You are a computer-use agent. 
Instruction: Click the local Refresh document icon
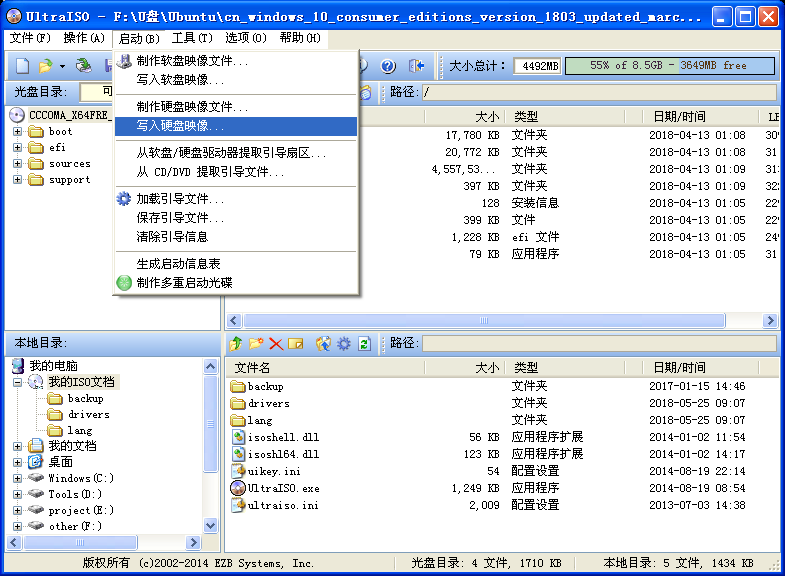[364, 344]
